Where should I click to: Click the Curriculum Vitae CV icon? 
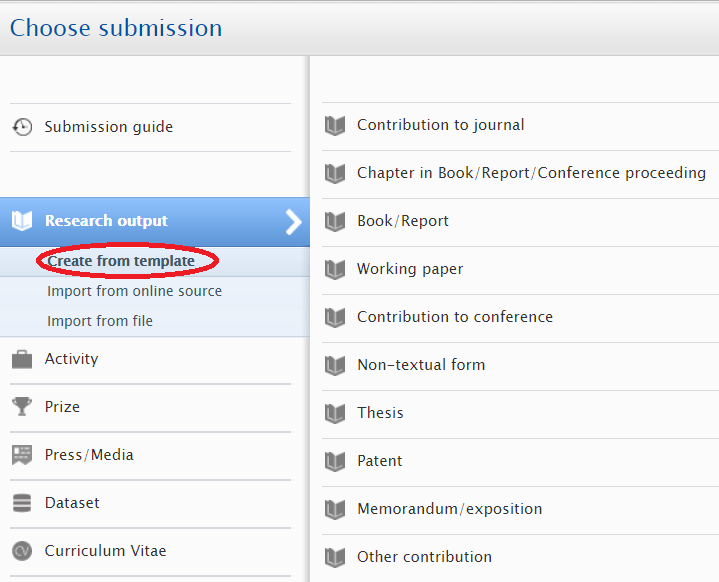[x=22, y=551]
